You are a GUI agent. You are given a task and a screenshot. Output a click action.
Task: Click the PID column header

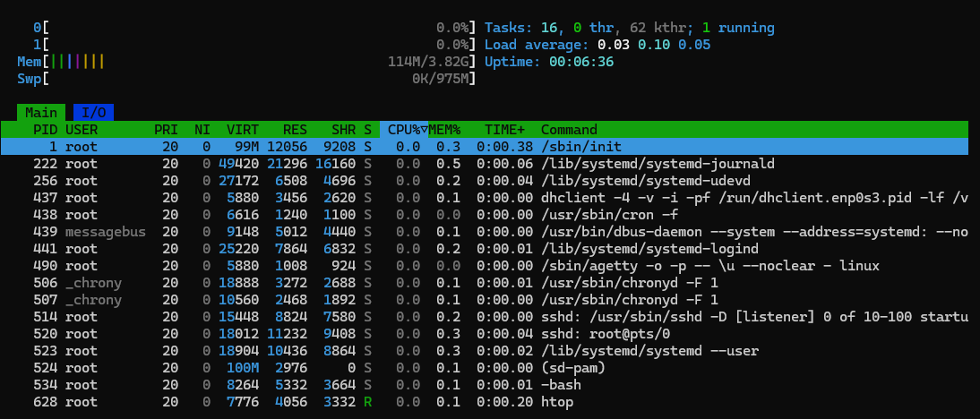pos(45,130)
